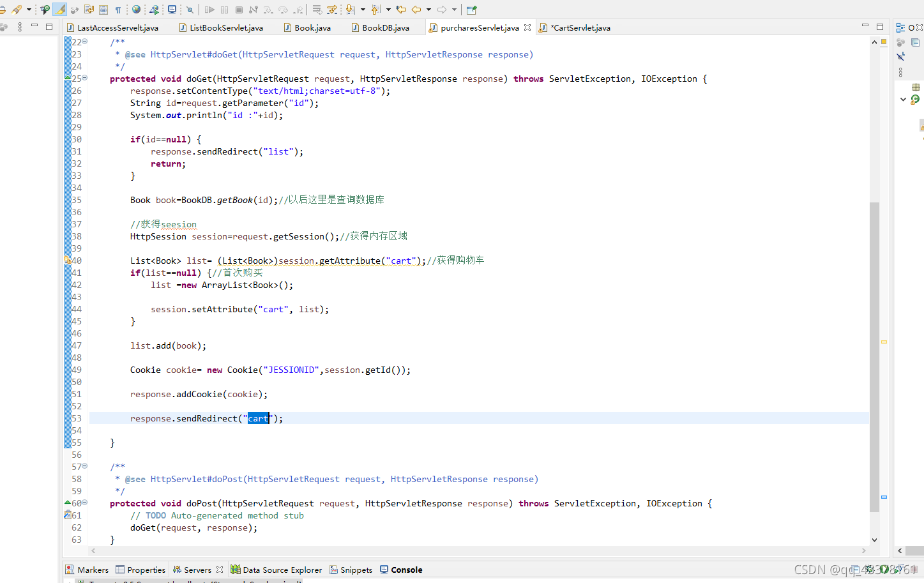Click the Search magnifier toolbar icon
The image size is (924, 583).
190,10
